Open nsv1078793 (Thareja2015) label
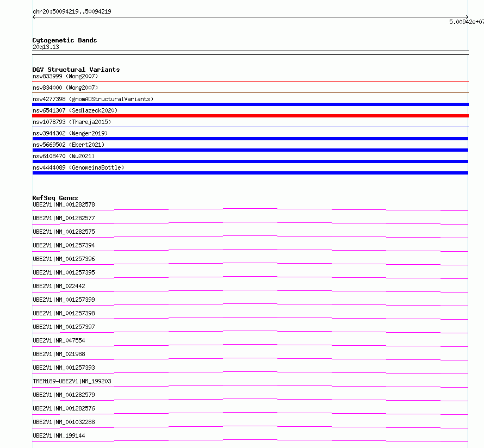Image resolution: width=484 pixels, height=448 pixels. tap(72, 122)
